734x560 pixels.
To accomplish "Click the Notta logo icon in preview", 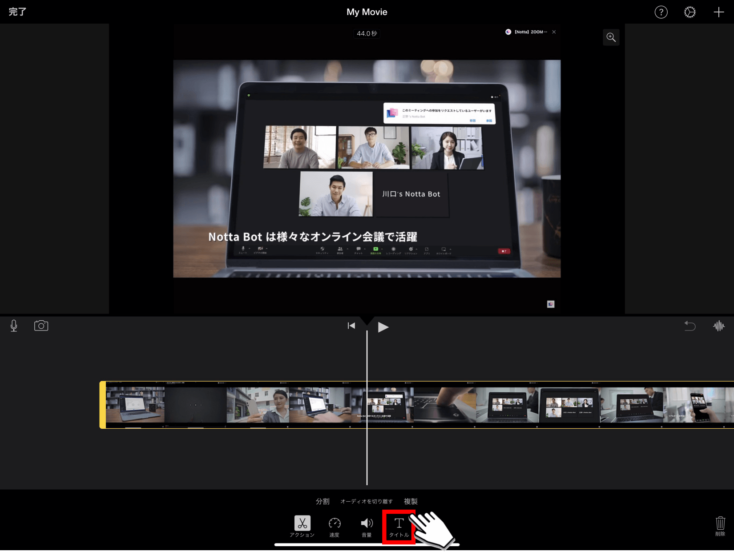I will [508, 32].
